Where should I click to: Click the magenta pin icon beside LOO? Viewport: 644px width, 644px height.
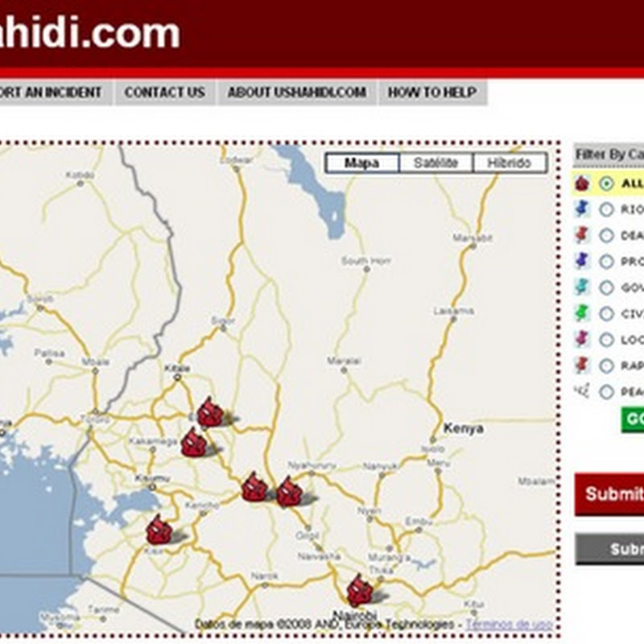(582, 339)
